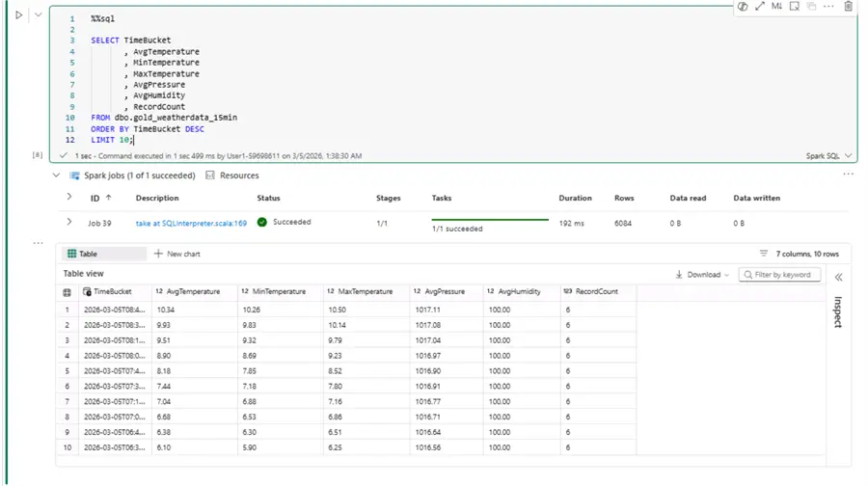Open Resources tab
This screenshot has width=868, height=486.
point(232,175)
